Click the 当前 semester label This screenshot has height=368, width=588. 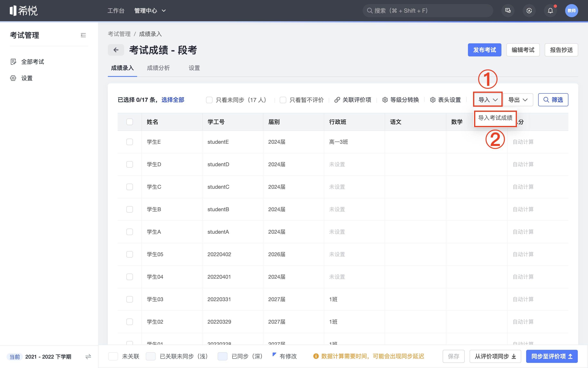tap(14, 357)
